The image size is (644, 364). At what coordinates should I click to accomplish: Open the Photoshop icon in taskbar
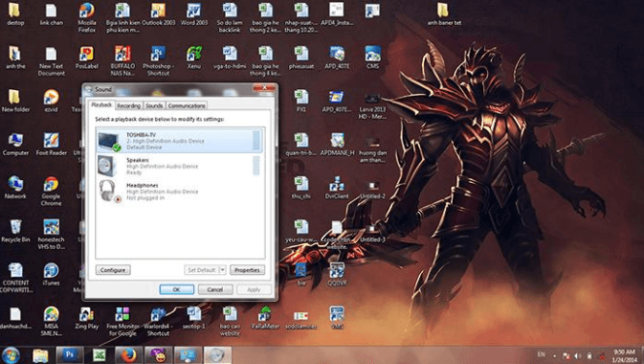pyautogui.click(x=69, y=355)
